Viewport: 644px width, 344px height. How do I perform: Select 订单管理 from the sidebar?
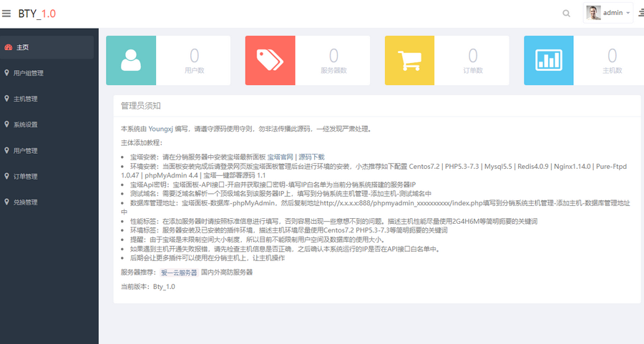26,177
